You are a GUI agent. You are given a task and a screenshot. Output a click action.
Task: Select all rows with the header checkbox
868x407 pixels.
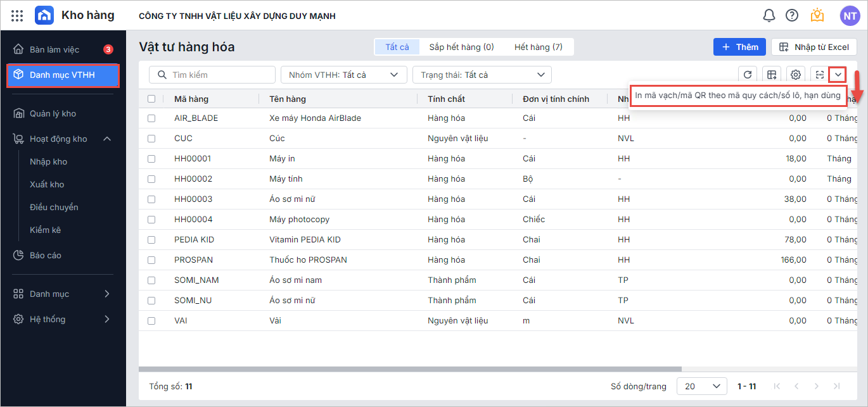pos(151,99)
